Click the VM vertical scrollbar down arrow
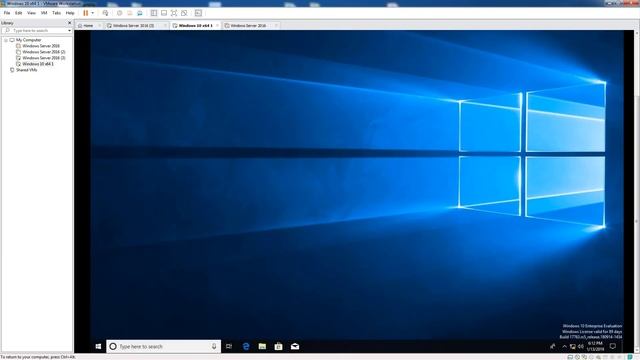 point(637,351)
